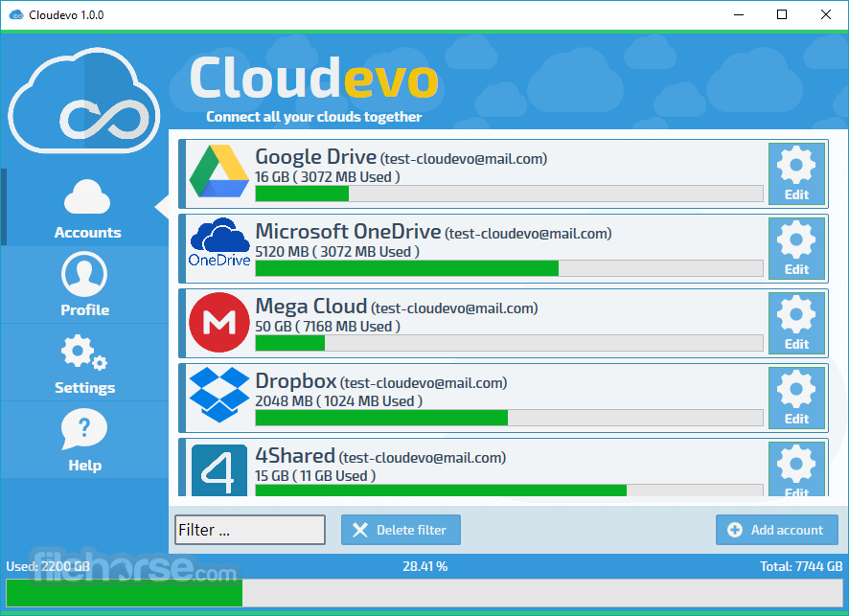The image size is (849, 616).
Task: Open the Profile section
Action: pyautogui.click(x=84, y=285)
